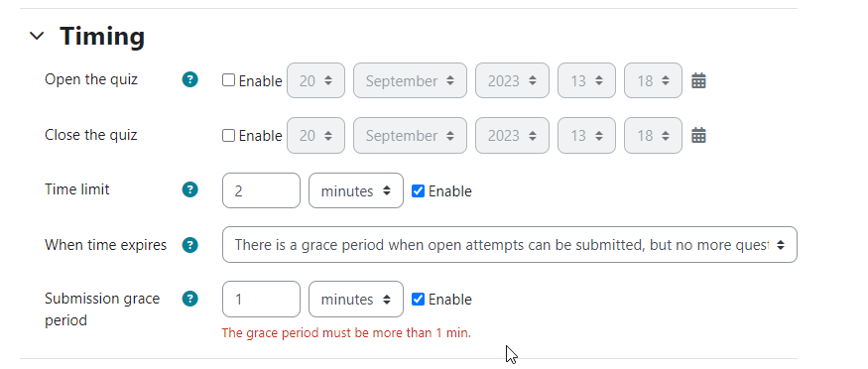The height and width of the screenshot is (369, 868).
Task: Enable the Close the quiz date
Action: coord(228,136)
